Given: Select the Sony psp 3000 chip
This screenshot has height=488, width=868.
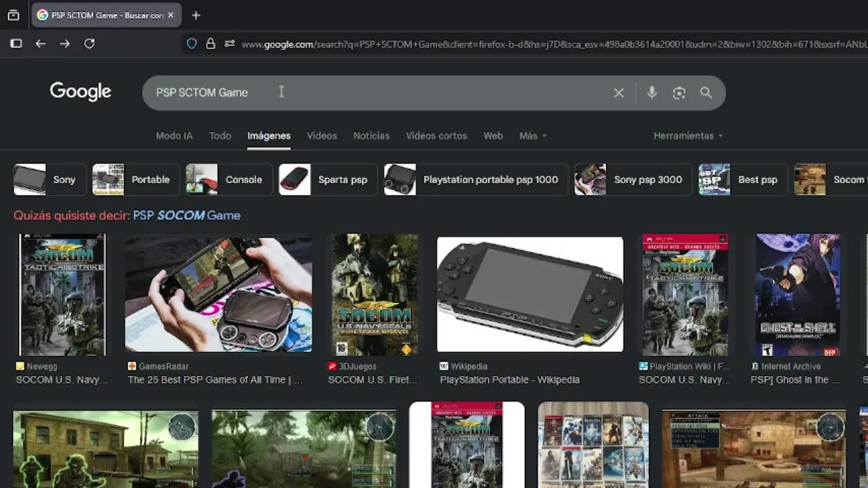Looking at the screenshot, I should (x=633, y=180).
